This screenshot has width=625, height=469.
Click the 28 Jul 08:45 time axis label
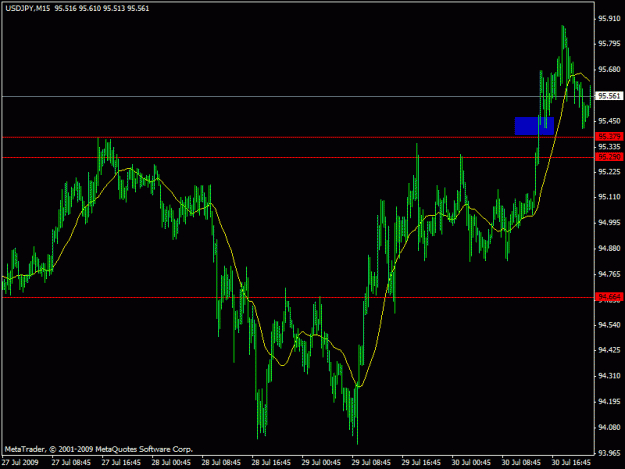[221, 462]
